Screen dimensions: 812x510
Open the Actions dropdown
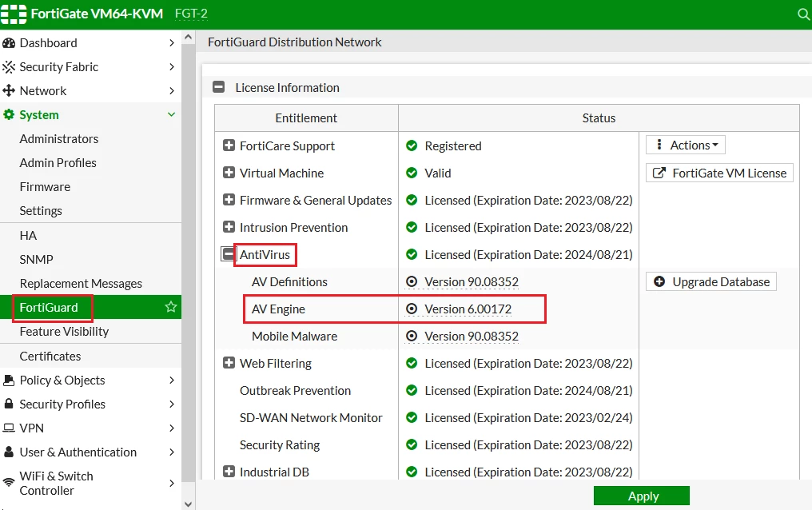(x=686, y=145)
